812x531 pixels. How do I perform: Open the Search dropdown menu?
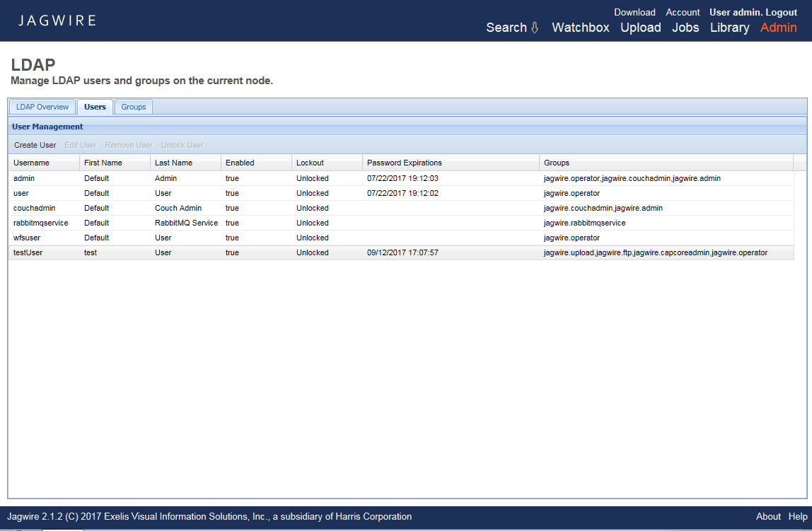pos(512,28)
